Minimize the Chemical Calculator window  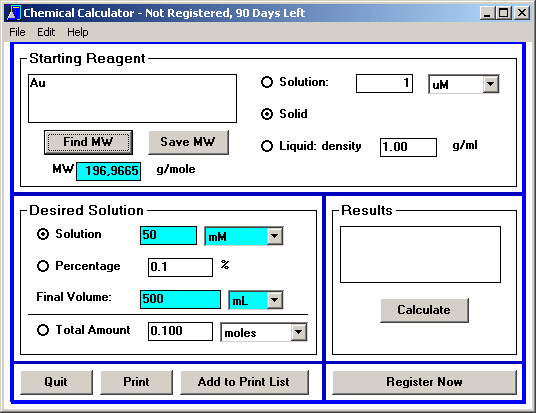tap(487, 13)
